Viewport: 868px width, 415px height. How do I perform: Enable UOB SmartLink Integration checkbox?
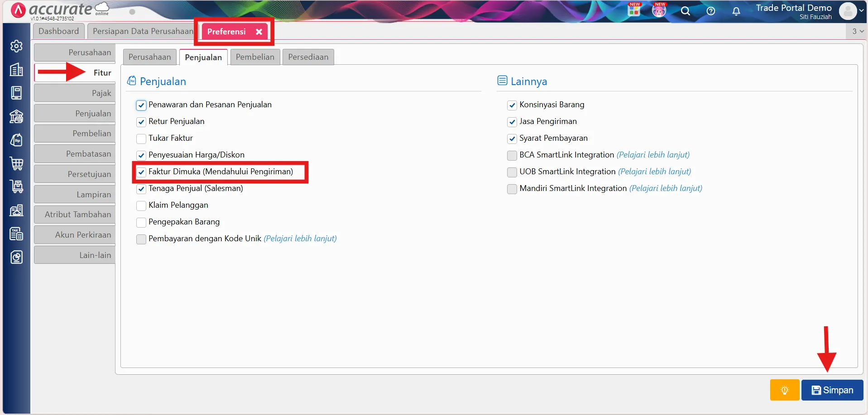[x=512, y=172]
